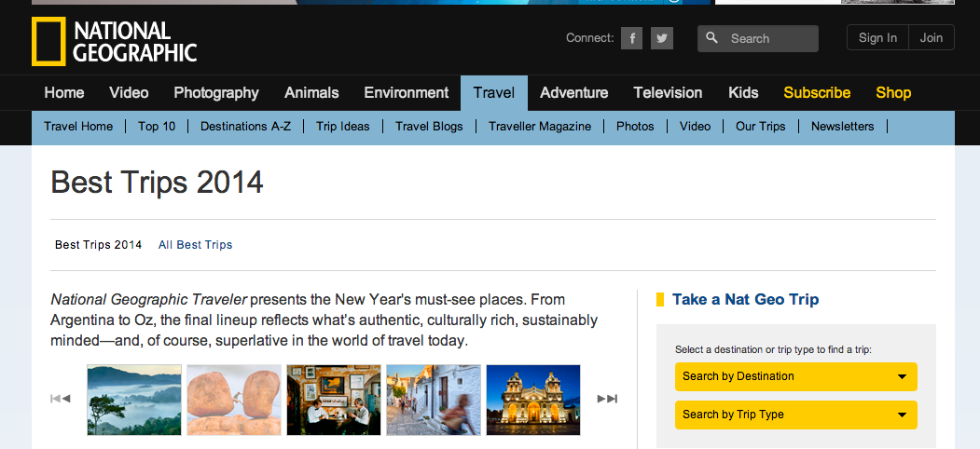Expand the Search by Destination dropdown
Viewport: 980px width, 449px height.
795,376
